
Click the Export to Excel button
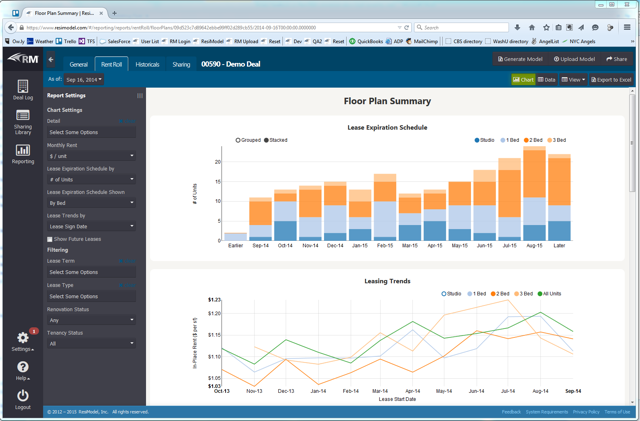(611, 79)
